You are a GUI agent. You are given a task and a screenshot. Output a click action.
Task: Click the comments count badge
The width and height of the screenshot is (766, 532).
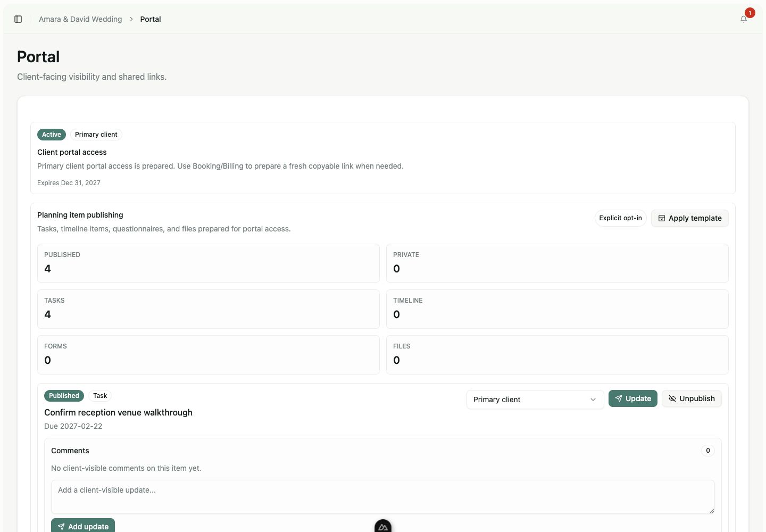point(708,451)
